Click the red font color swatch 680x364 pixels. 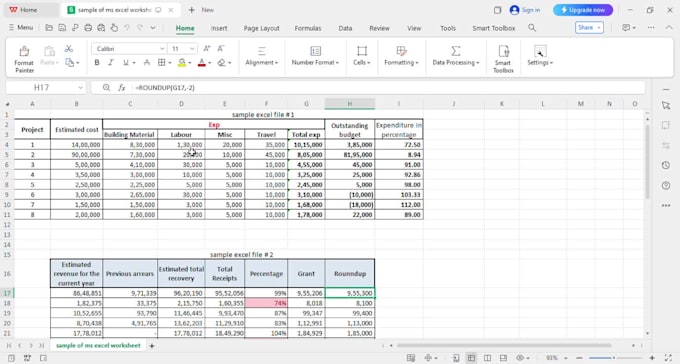click(202, 63)
